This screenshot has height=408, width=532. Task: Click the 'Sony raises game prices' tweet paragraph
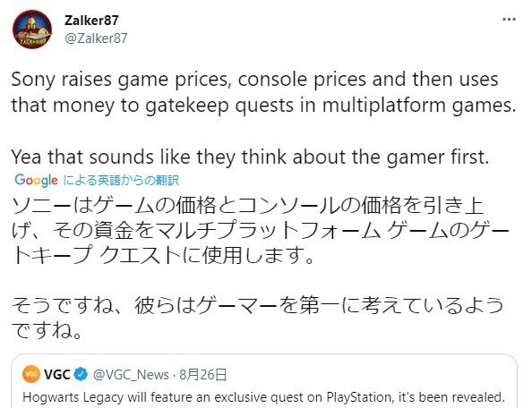tap(263, 92)
